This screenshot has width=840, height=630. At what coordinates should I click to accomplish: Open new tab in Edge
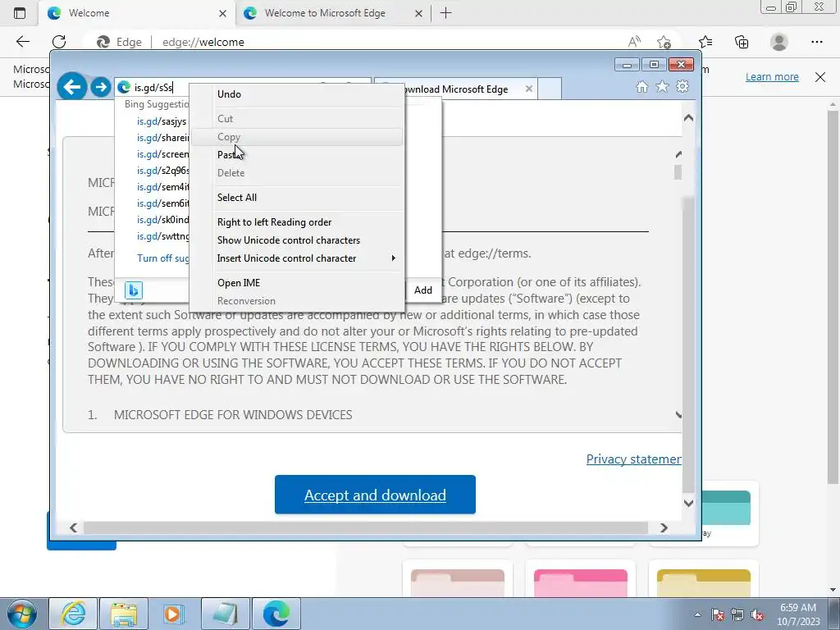[x=445, y=13]
